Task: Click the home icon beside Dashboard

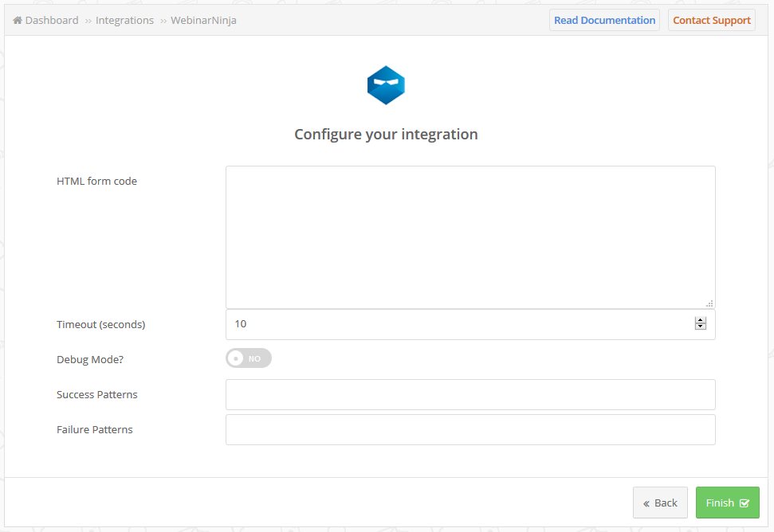Action: (18, 20)
